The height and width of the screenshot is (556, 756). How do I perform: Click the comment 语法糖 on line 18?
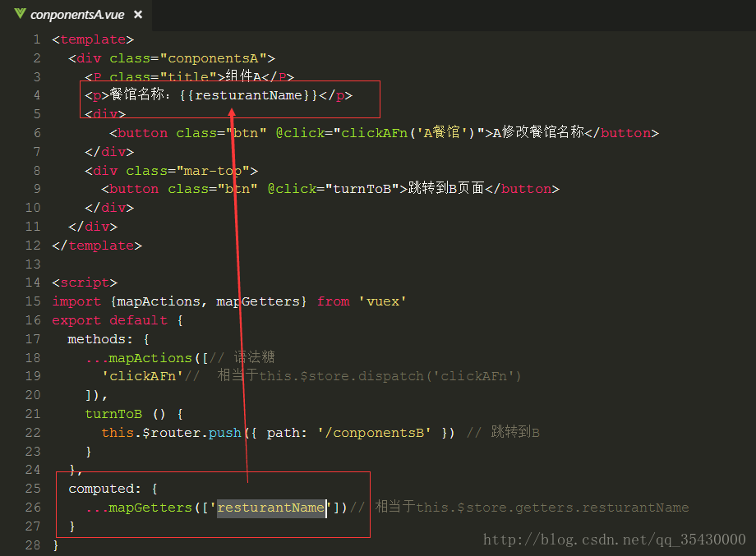(254, 357)
